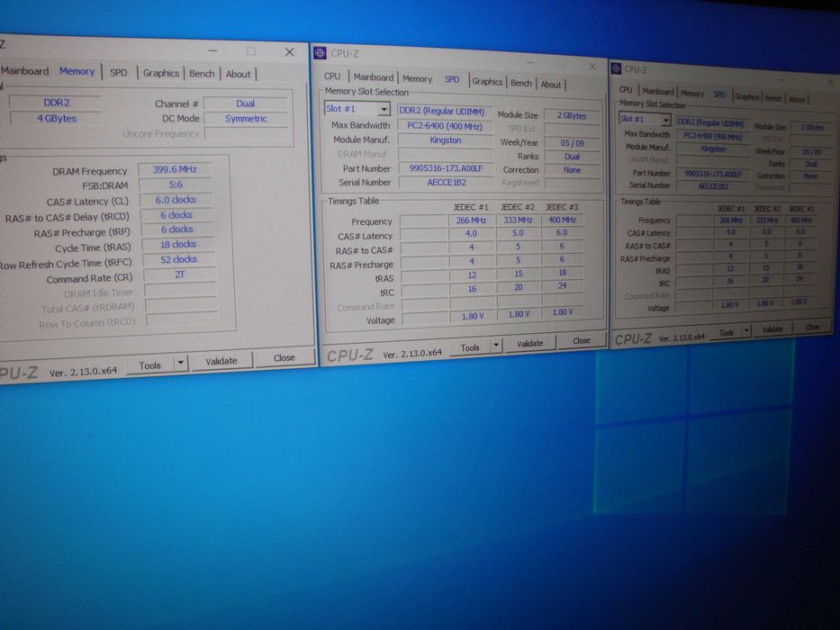Open the Mainboard tab in the right CPU-Z window
The width and height of the screenshot is (840, 630).
pos(658,91)
